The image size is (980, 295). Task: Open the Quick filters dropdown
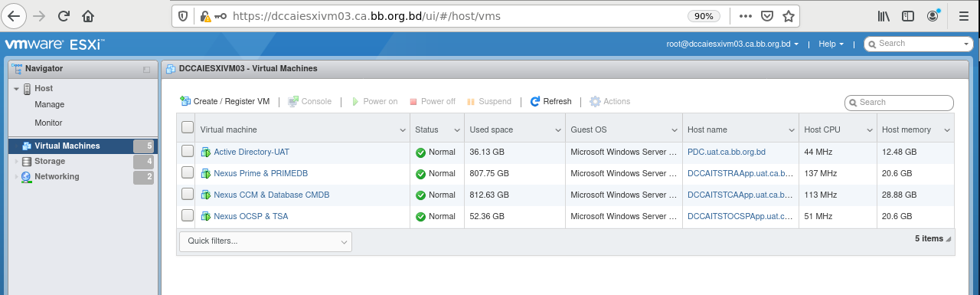266,241
